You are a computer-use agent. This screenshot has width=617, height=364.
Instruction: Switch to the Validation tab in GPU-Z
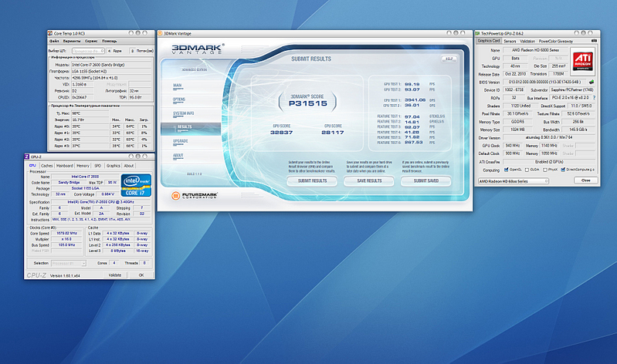[527, 41]
